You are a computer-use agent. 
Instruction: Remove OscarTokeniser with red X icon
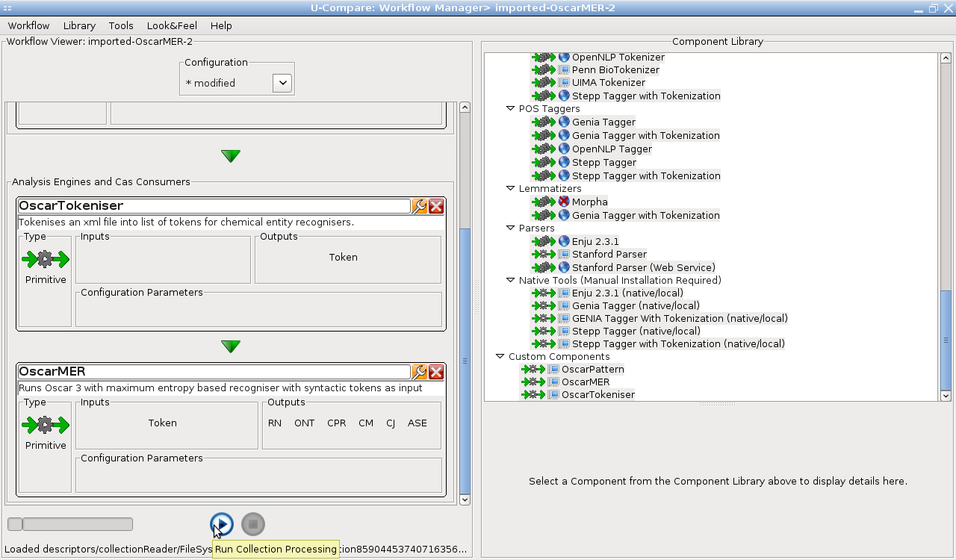[x=436, y=206]
